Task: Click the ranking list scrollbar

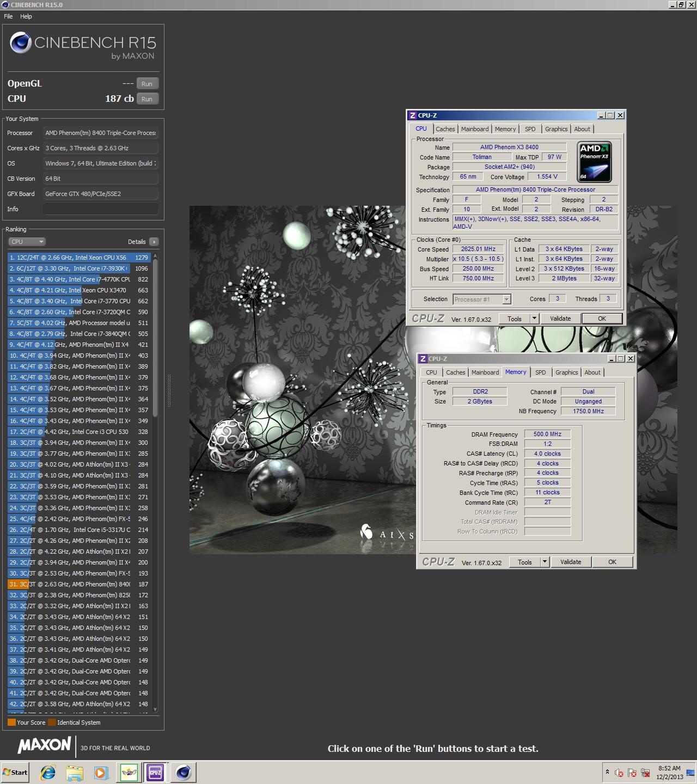Action: point(155,338)
